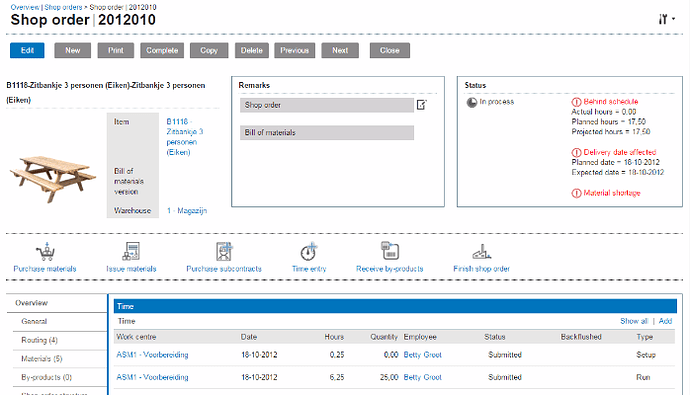Edit the Shop order remark with the pencil icon
690x395 pixels.
(422, 105)
